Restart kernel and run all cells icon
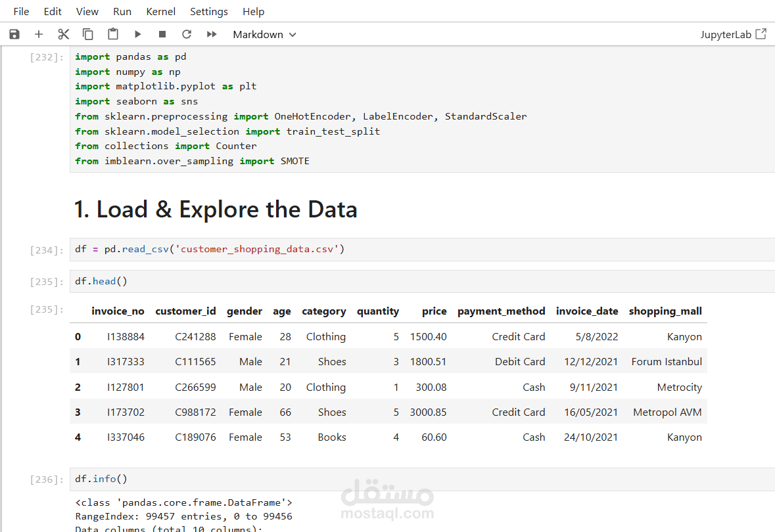Image resolution: width=775 pixels, height=532 pixels. (212, 34)
